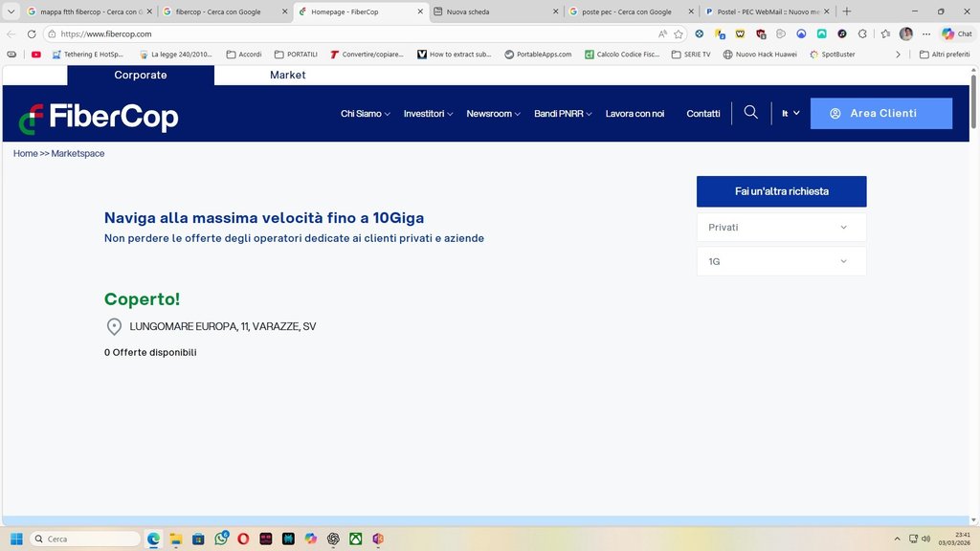980x551 pixels.
Task: Open WhatsApp from taskbar
Action: (x=221, y=539)
